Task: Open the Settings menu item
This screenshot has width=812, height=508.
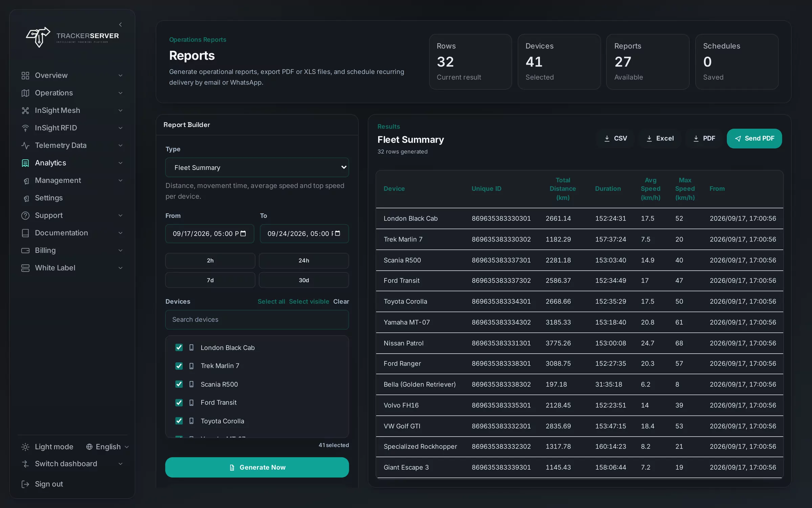Action: 72,198
